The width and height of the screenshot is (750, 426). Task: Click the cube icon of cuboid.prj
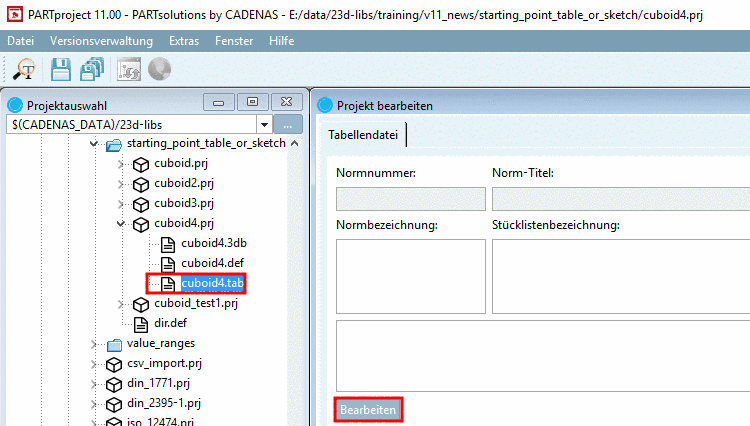pyautogui.click(x=141, y=164)
